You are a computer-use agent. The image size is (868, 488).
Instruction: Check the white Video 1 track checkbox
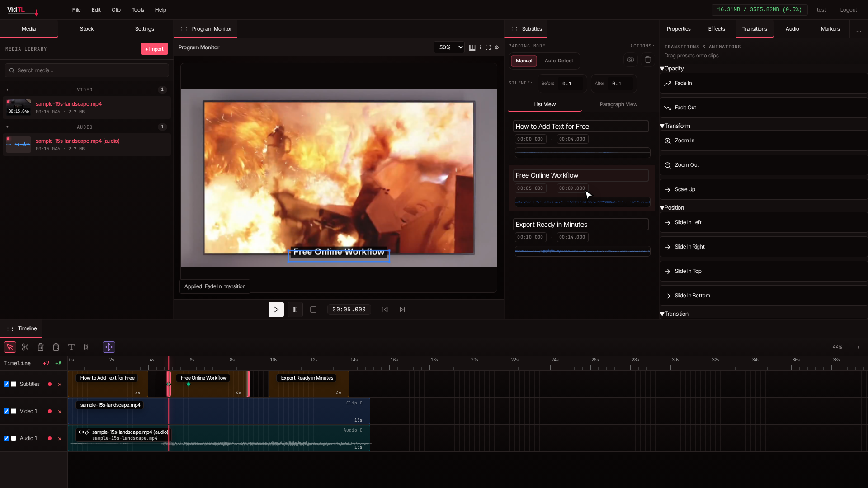coord(14,411)
